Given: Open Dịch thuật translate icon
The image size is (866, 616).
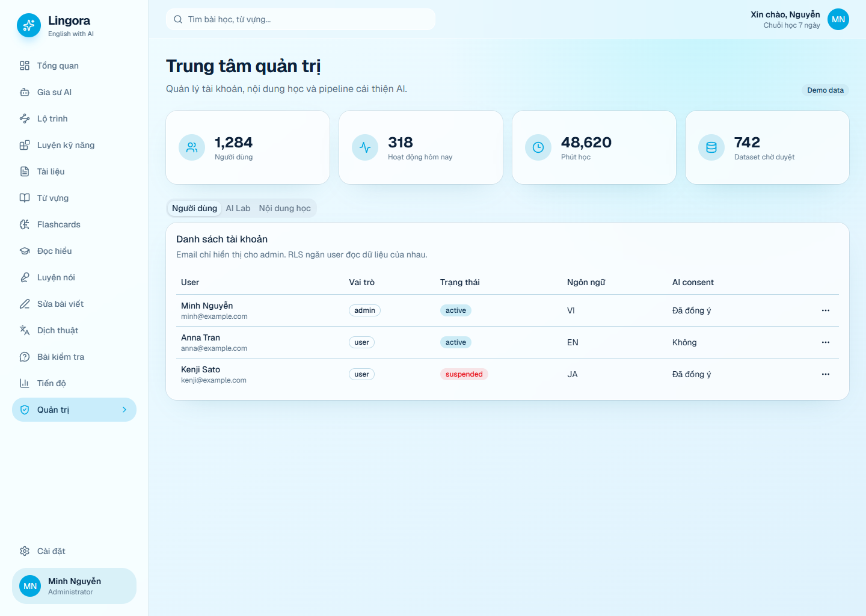Looking at the screenshot, I should [x=25, y=330].
